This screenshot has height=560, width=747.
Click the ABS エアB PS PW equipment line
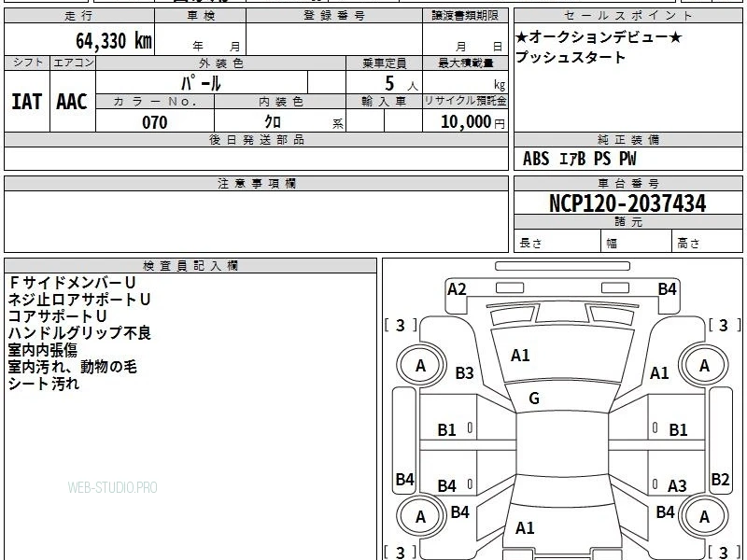coord(580,159)
